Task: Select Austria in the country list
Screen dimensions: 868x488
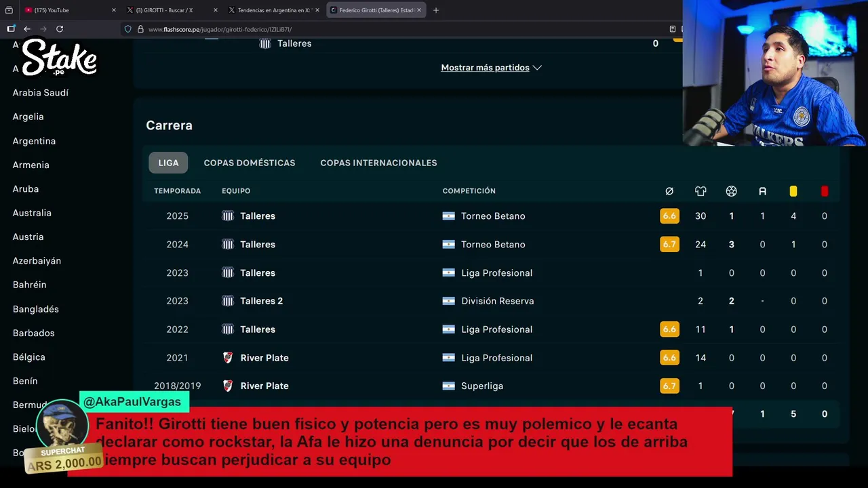Action: pyautogui.click(x=28, y=237)
